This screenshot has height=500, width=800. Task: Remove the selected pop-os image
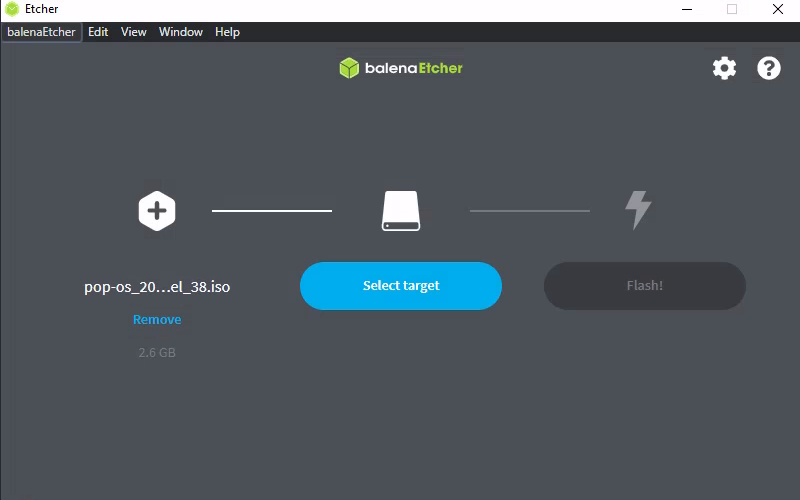[x=157, y=320]
